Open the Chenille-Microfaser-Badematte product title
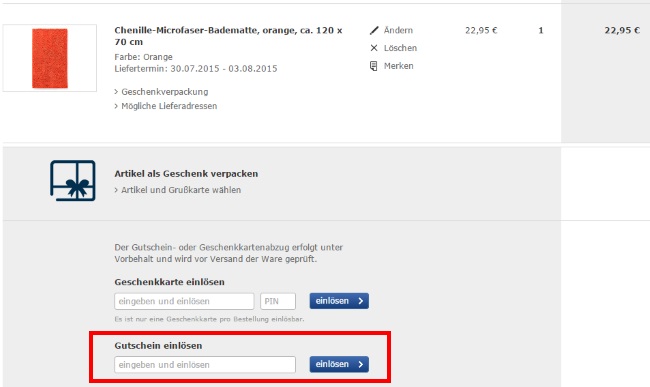The height and width of the screenshot is (387, 650). point(228,36)
